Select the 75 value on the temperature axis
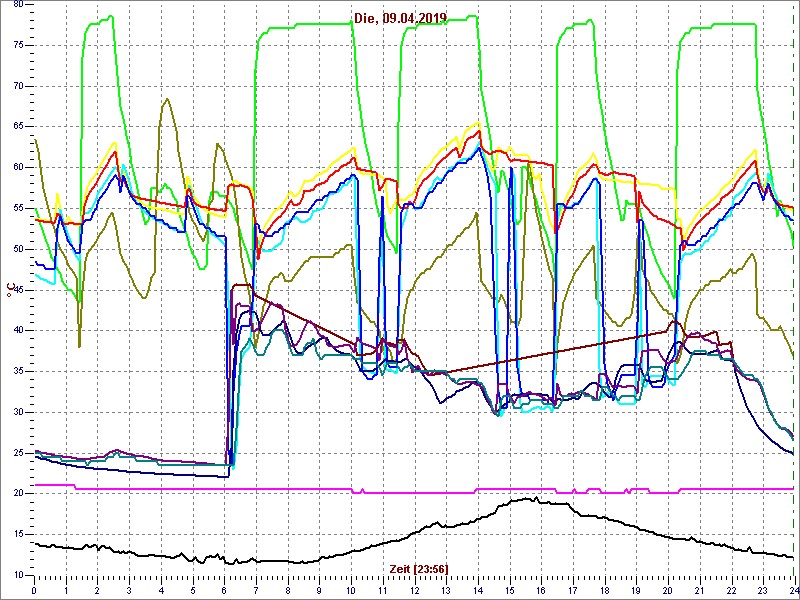 click(17, 45)
